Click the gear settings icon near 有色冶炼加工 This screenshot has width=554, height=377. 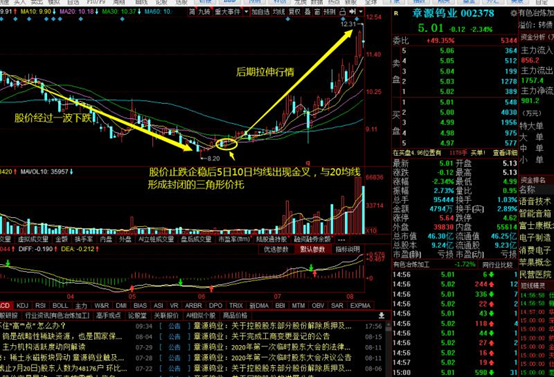pos(513,13)
